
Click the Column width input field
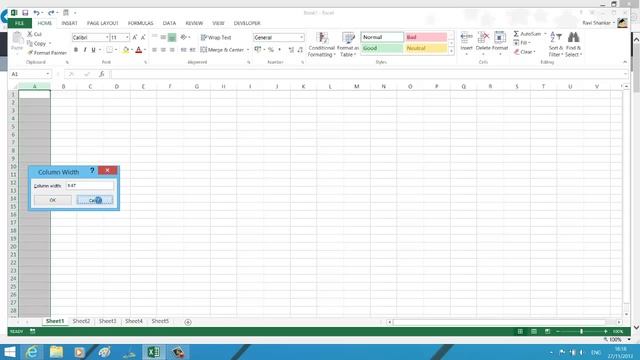[x=90, y=186]
